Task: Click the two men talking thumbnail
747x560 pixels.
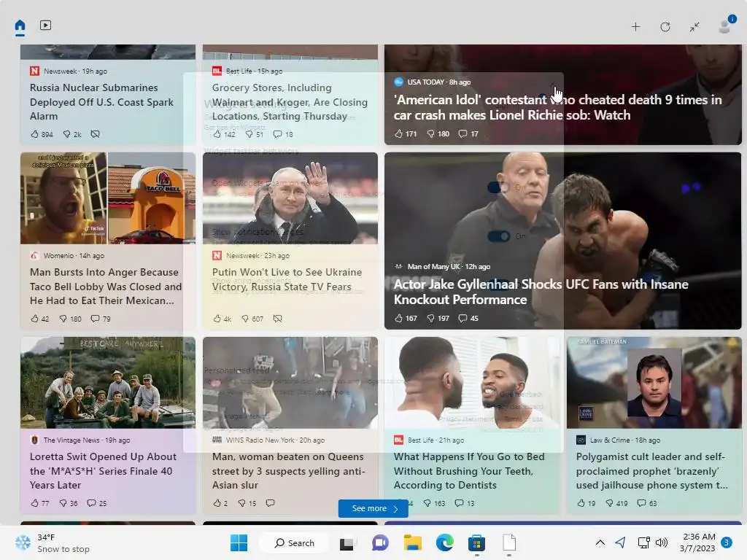Action: pyautogui.click(x=472, y=382)
